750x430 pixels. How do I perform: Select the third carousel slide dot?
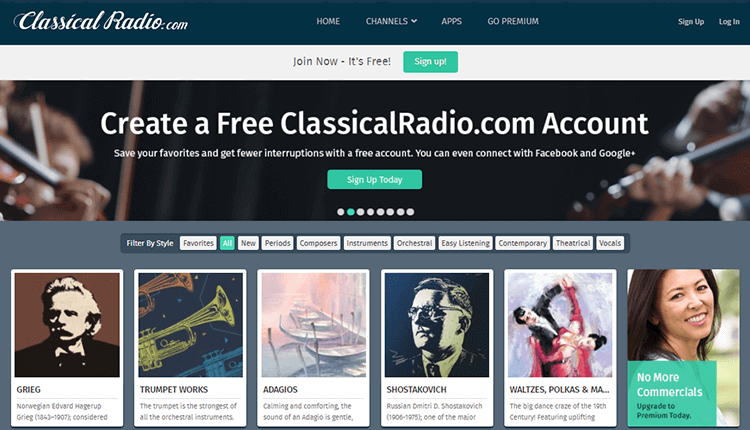(361, 212)
